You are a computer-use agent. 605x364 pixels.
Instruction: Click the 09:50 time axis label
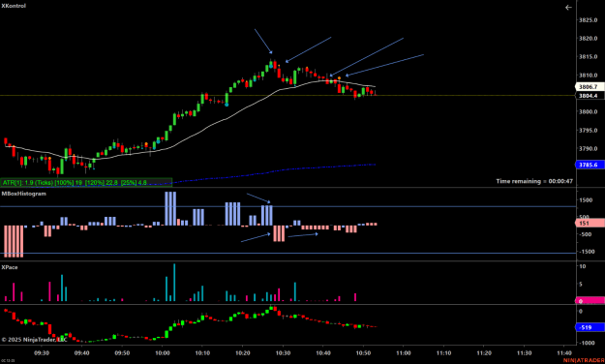pos(122,353)
